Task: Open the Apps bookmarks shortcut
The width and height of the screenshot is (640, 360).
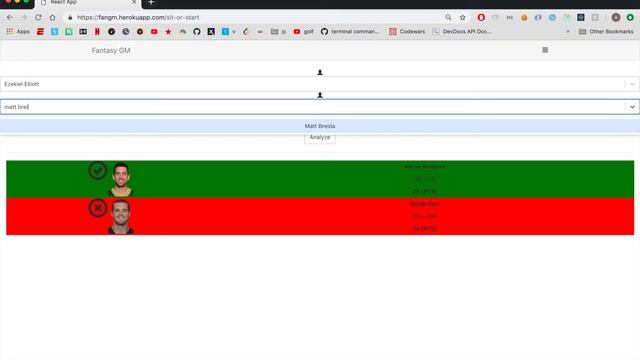Action: [x=18, y=31]
